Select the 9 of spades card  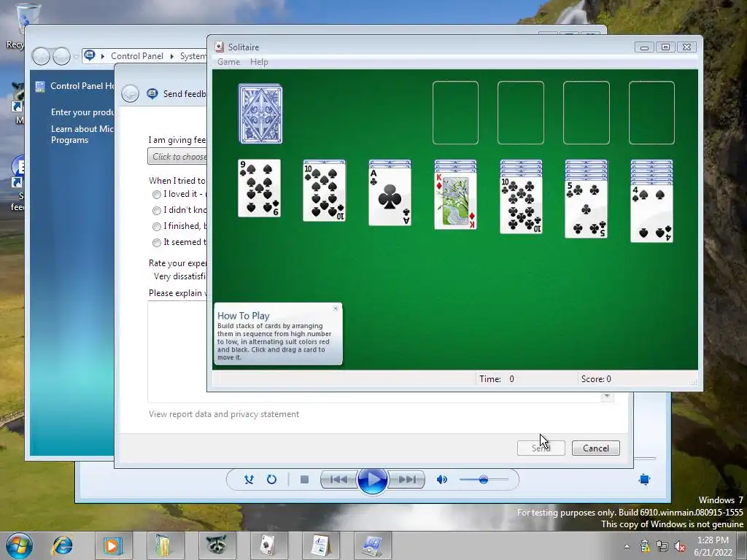(x=259, y=188)
